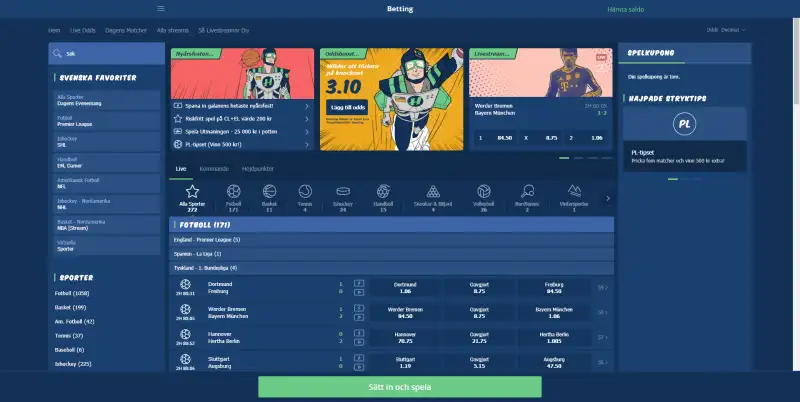This screenshot has width=800, height=402.
Task: Filter live events by Tennis icon
Action: coord(305,191)
